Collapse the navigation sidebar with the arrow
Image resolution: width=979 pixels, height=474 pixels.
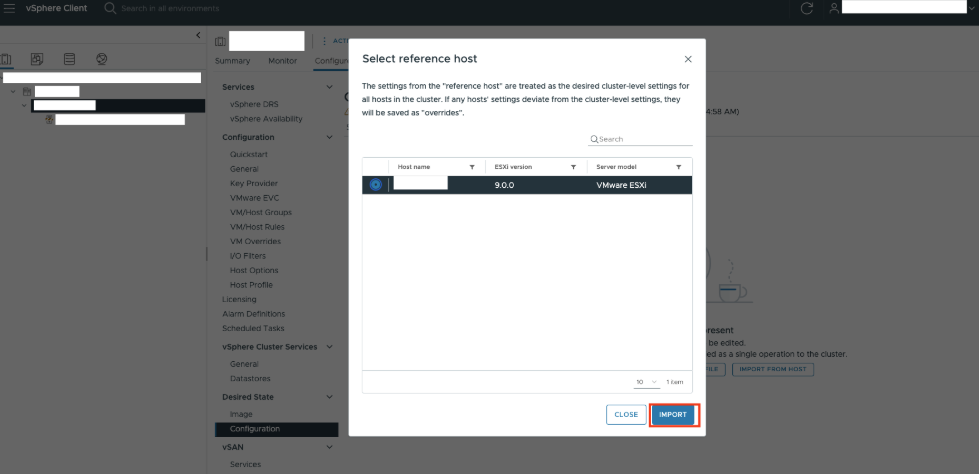(x=198, y=36)
